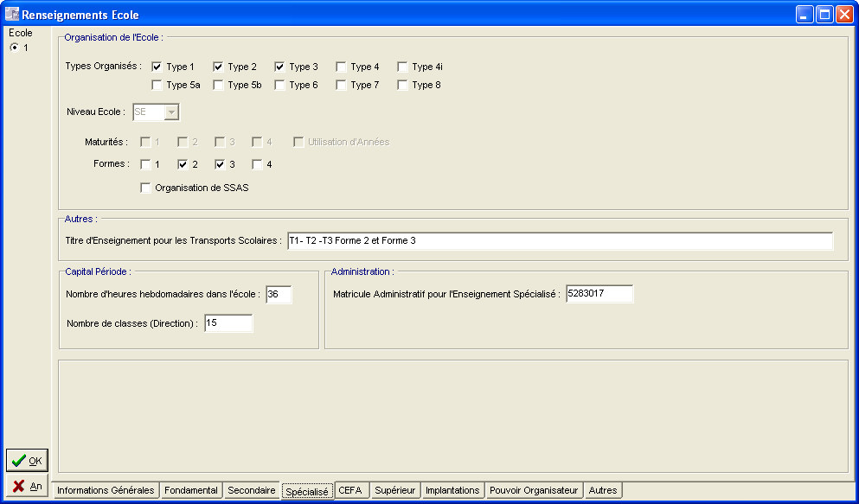Close the Renseignements Ecole window
The width and height of the screenshot is (859, 504).
point(843,14)
